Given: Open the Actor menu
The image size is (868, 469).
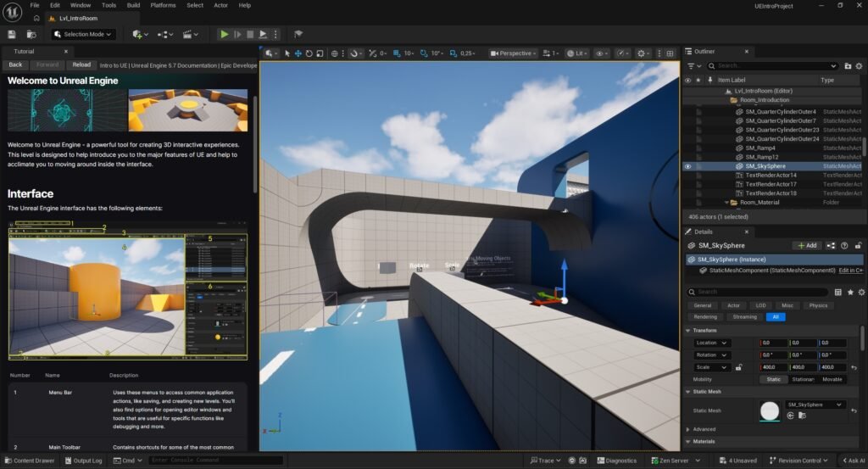Looking at the screenshot, I should pos(221,6).
